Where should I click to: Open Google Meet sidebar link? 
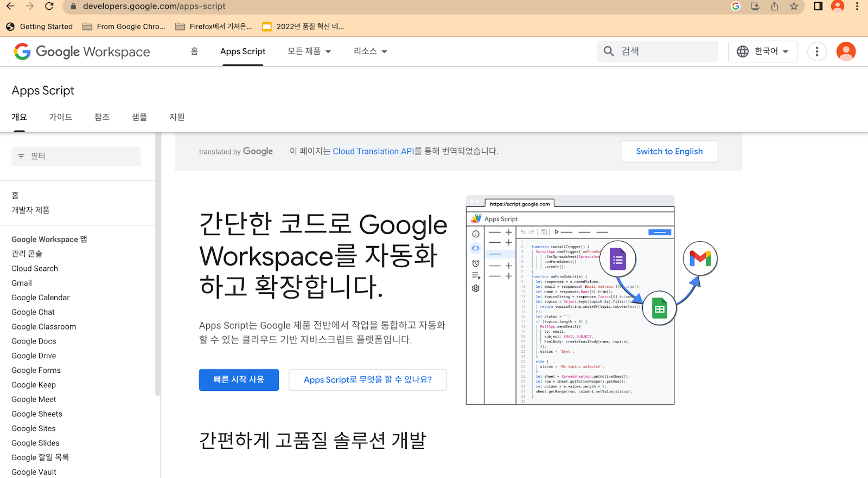[34, 400]
